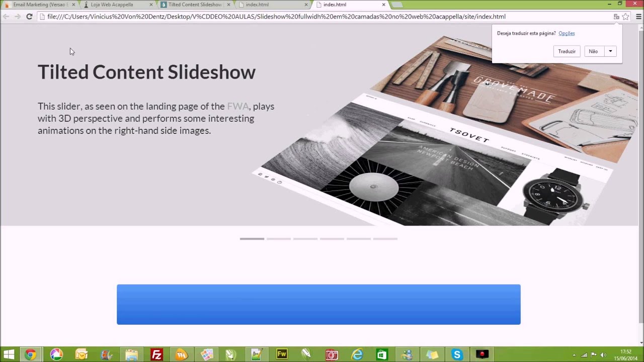The image size is (644, 362).
Task: Click the translate icon in the address bar
Action: coord(616,17)
